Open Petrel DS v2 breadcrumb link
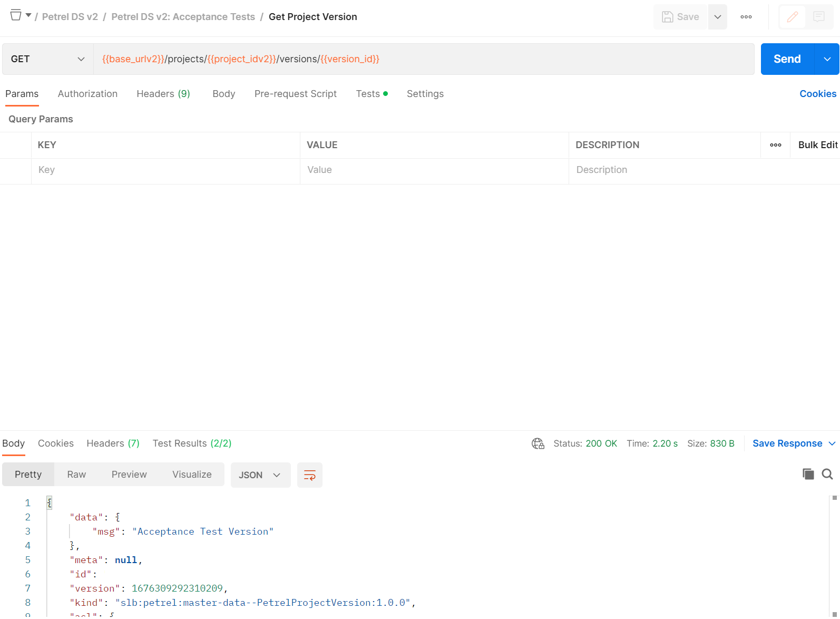 (x=70, y=17)
